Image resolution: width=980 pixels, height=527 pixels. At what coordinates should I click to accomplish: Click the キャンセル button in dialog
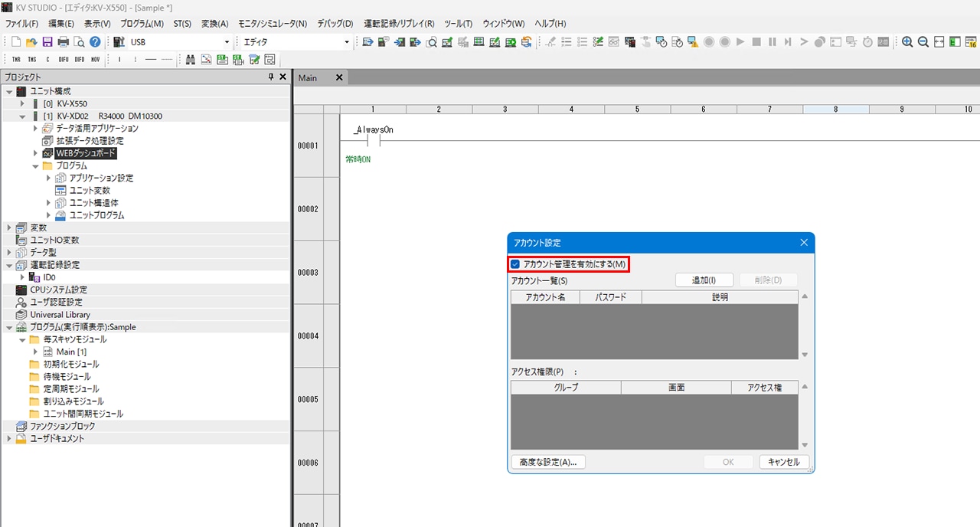coord(783,462)
